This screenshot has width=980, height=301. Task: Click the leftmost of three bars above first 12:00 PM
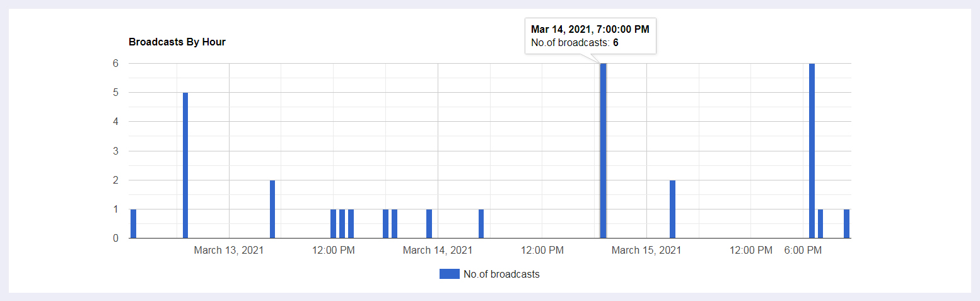[x=333, y=223]
